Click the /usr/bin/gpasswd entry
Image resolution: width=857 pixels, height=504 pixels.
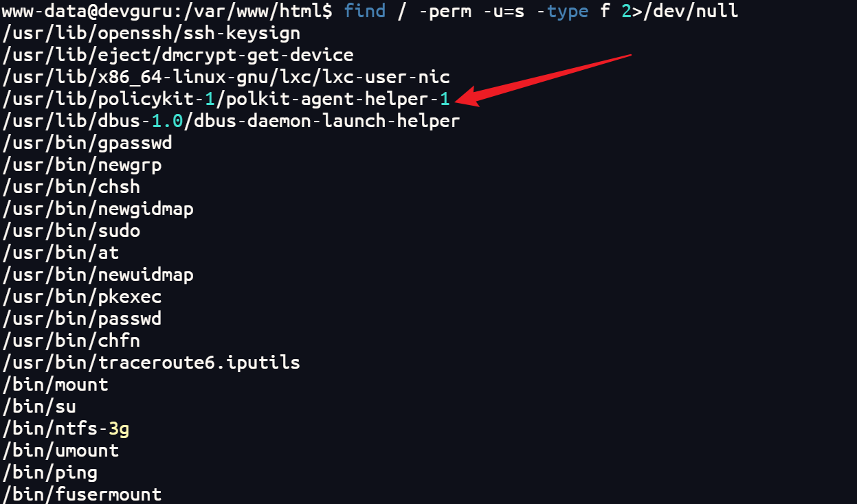87,144
